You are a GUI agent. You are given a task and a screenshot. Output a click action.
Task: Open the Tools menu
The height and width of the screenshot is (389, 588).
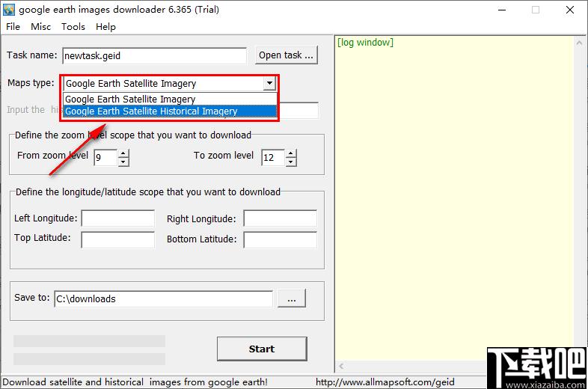(x=73, y=27)
